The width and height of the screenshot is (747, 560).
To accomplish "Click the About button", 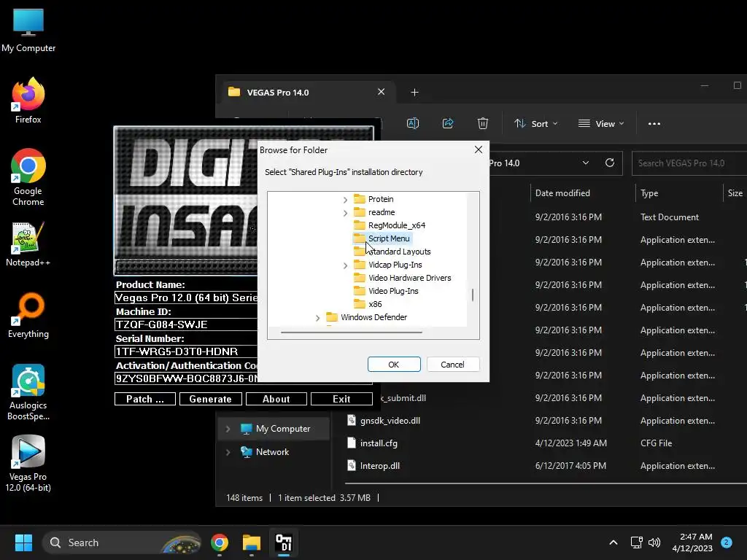I will pos(276,399).
